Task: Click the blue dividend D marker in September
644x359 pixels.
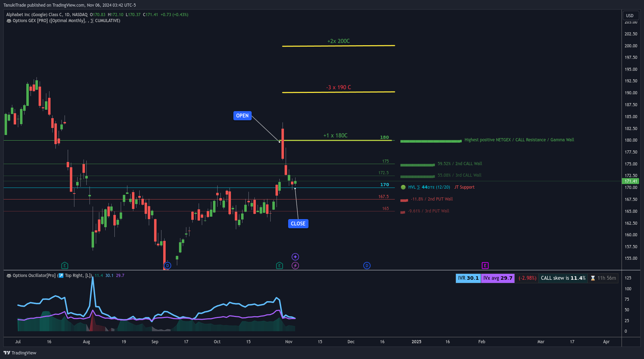Action: [x=167, y=266]
